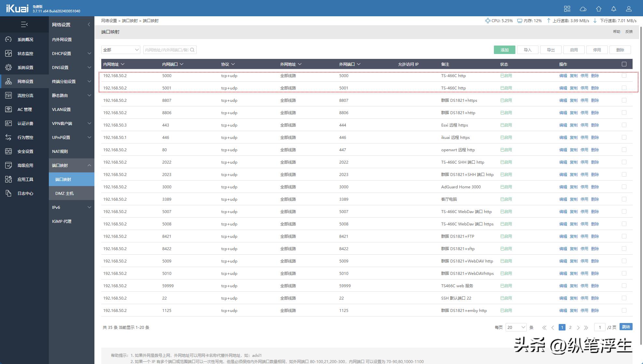Viewport: 643px width, 364px height.
Task: Click the apps grid icon in header
Action: click(x=567, y=9)
